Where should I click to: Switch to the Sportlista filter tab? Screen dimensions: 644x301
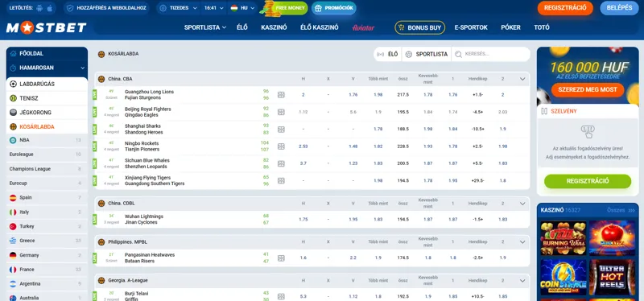point(427,54)
